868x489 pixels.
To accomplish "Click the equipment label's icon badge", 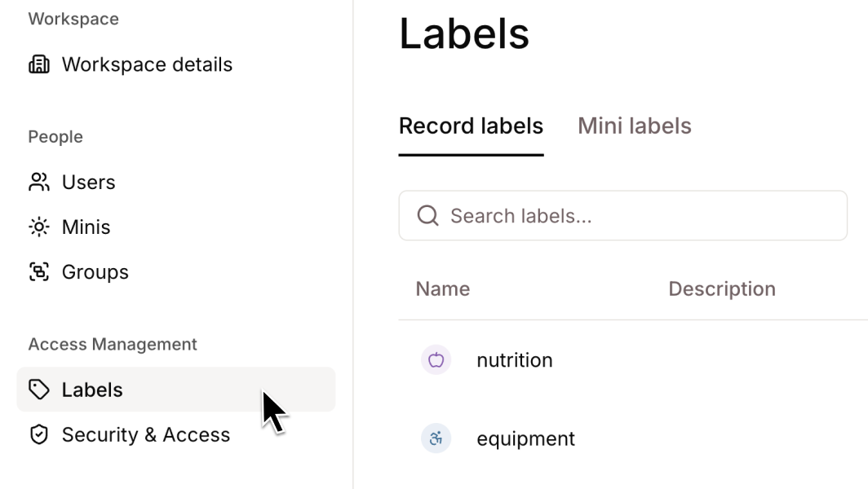I will click(x=436, y=438).
